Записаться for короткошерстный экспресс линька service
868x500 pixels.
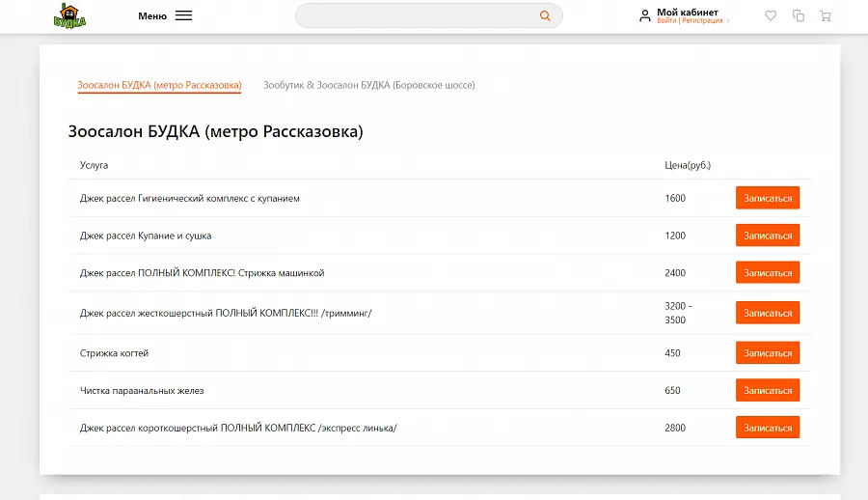(x=768, y=428)
